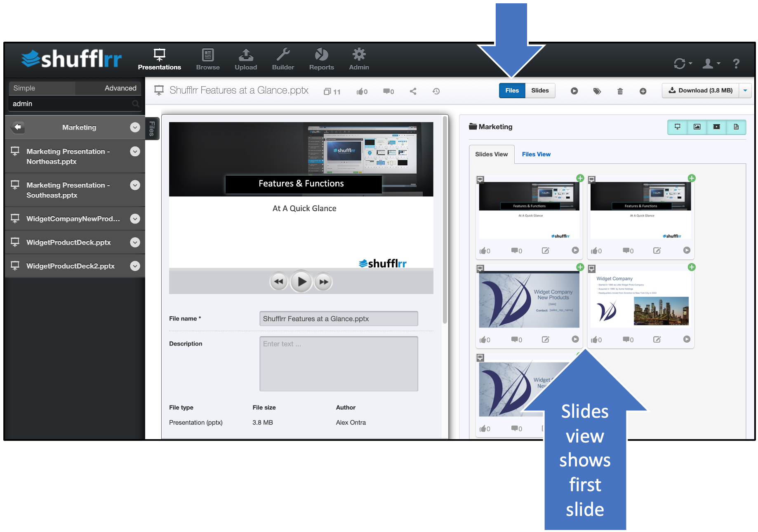Image resolution: width=758 pixels, height=532 pixels.
Task: Add Widget Company New Products slide
Action: (580, 267)
